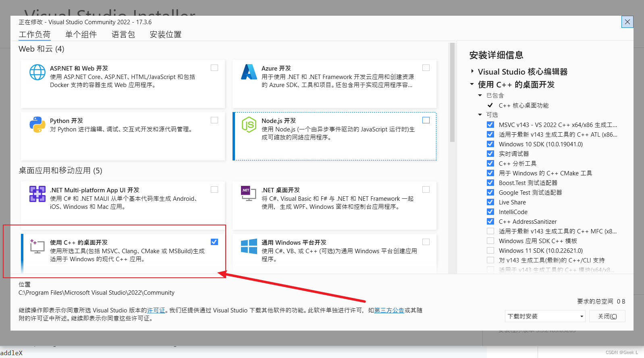The height and width of the screenshot is (358, 644).
Task: Click the install path C:\Program Files\Microsoft Visual Studio
Action: (97, 293)
